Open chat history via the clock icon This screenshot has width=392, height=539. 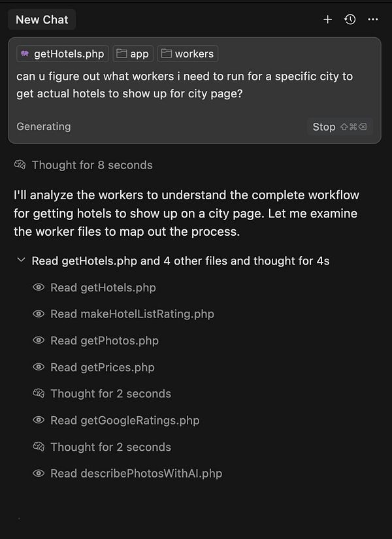(x=350, y=20)
